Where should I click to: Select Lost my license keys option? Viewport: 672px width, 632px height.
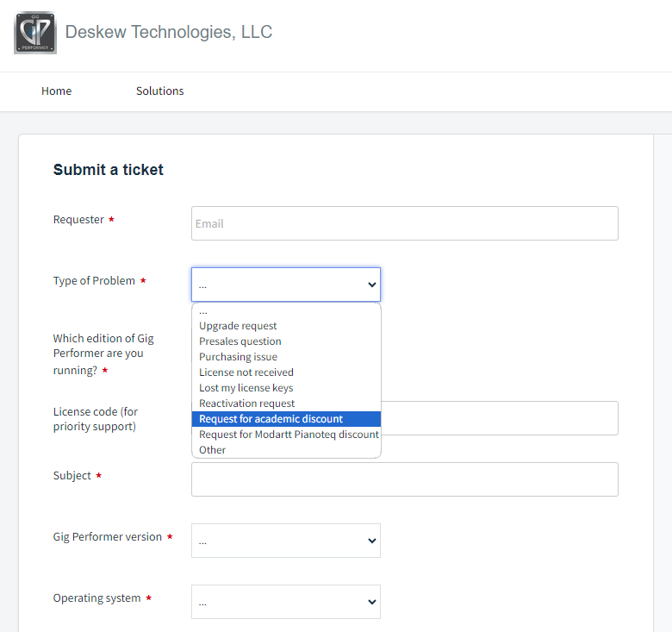point(286,388)
